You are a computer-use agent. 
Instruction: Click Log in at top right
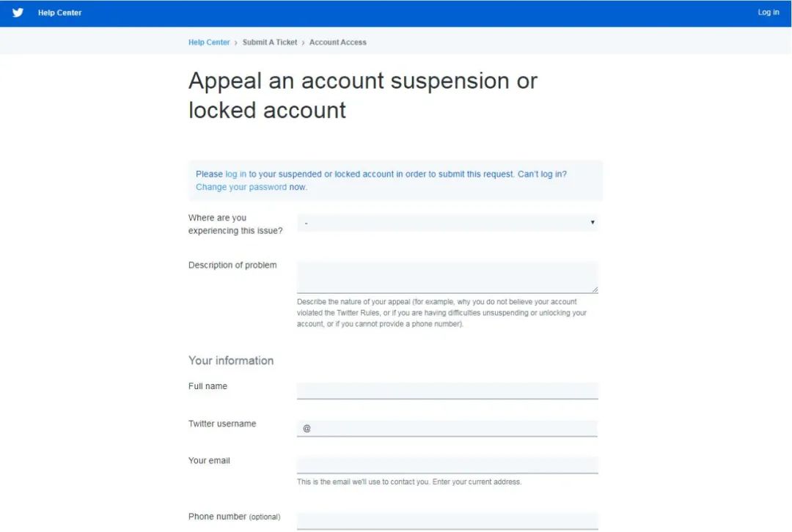(x=769, y=12)
